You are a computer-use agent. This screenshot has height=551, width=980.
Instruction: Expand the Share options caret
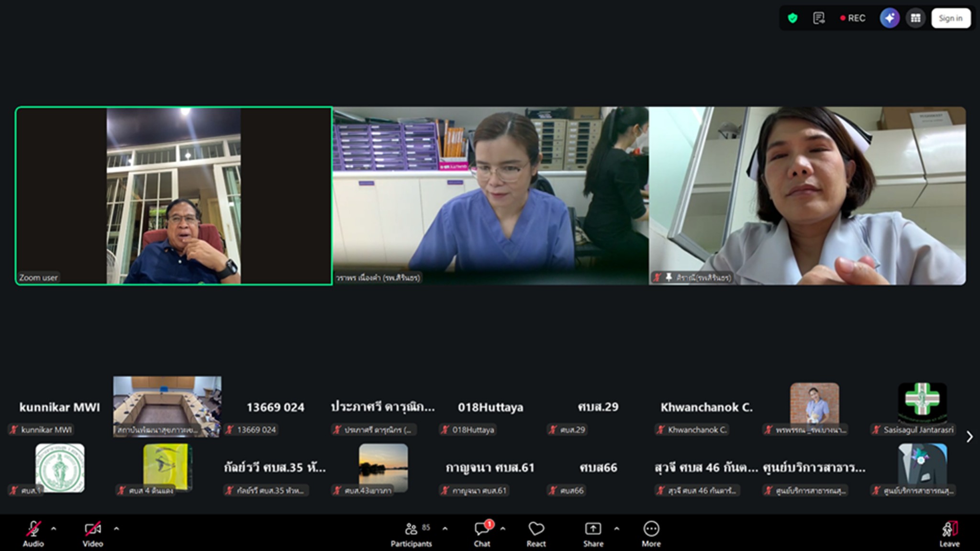pos(617,529)
